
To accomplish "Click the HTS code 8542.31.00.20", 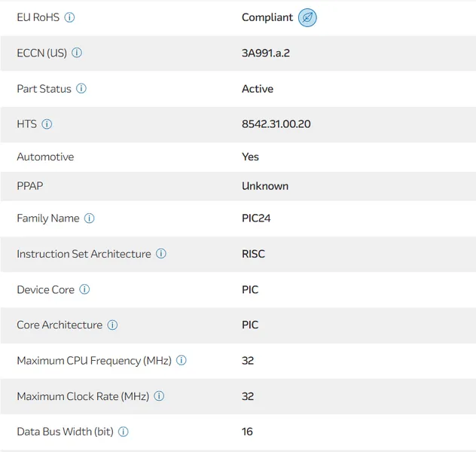I will tap(276, 124).
